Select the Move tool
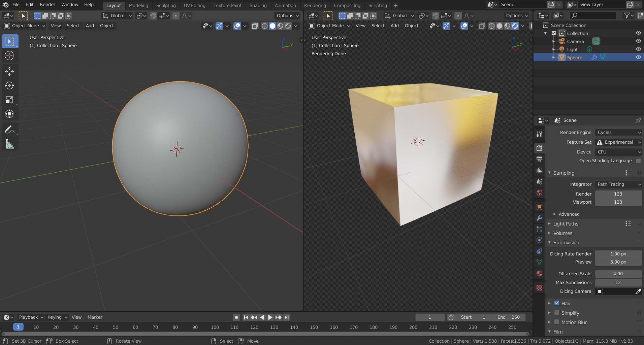This screenshot has width=644, height=345. coord(10,71)
